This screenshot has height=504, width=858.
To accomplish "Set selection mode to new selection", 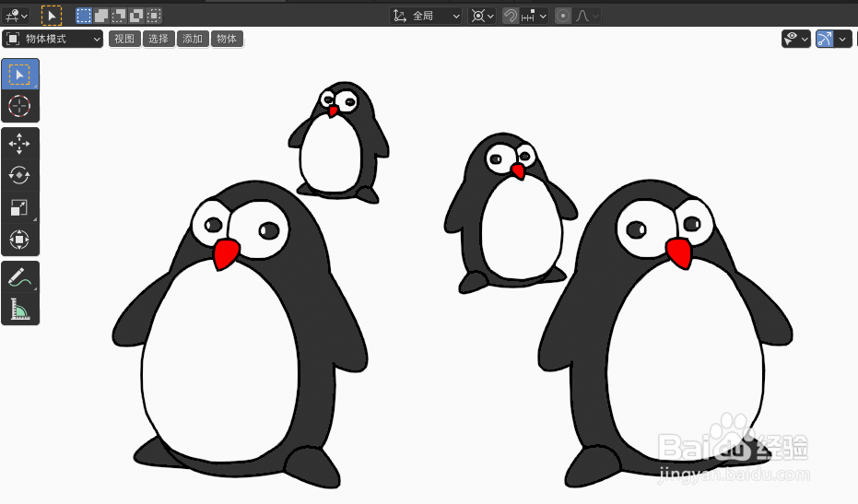I will pos(84,16).
